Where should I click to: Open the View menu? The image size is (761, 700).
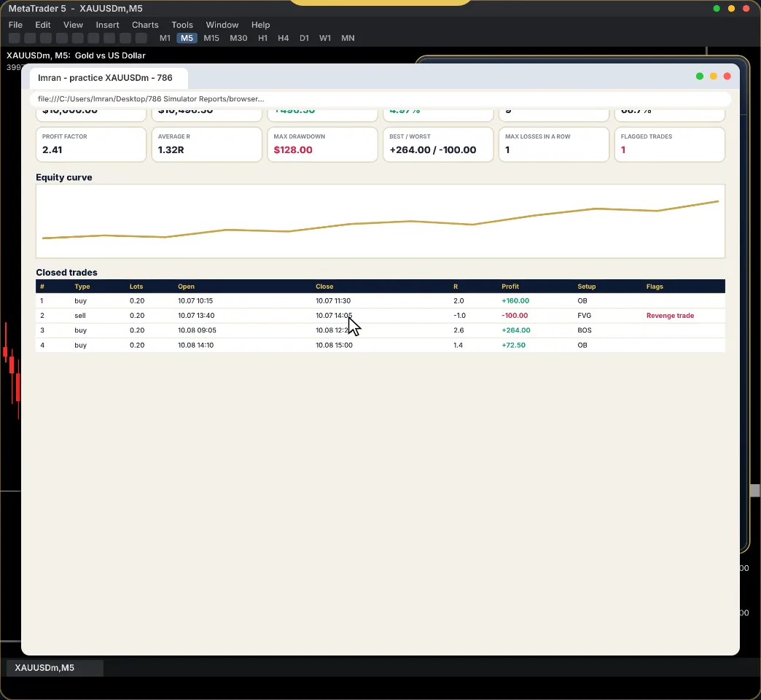(x=74, y=25)
